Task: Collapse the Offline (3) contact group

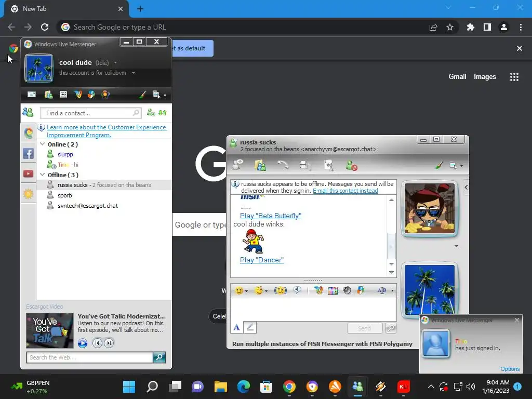Action: [x=43, y=175]
